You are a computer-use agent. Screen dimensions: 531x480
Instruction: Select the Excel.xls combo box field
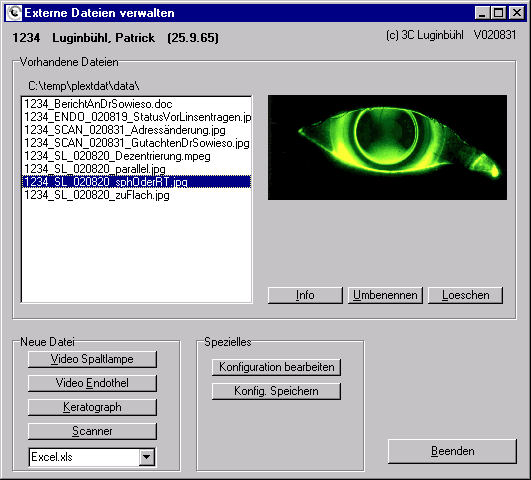tap(92, 457)
